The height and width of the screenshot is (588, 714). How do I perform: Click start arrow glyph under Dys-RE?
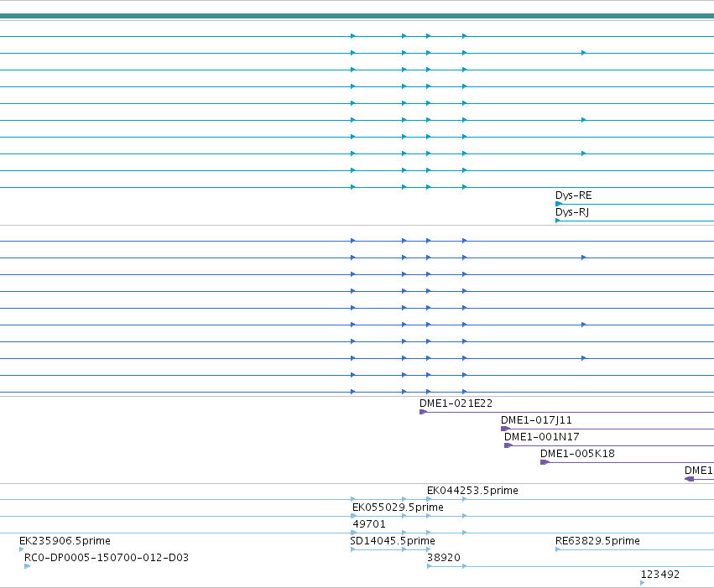coord(558,204)
